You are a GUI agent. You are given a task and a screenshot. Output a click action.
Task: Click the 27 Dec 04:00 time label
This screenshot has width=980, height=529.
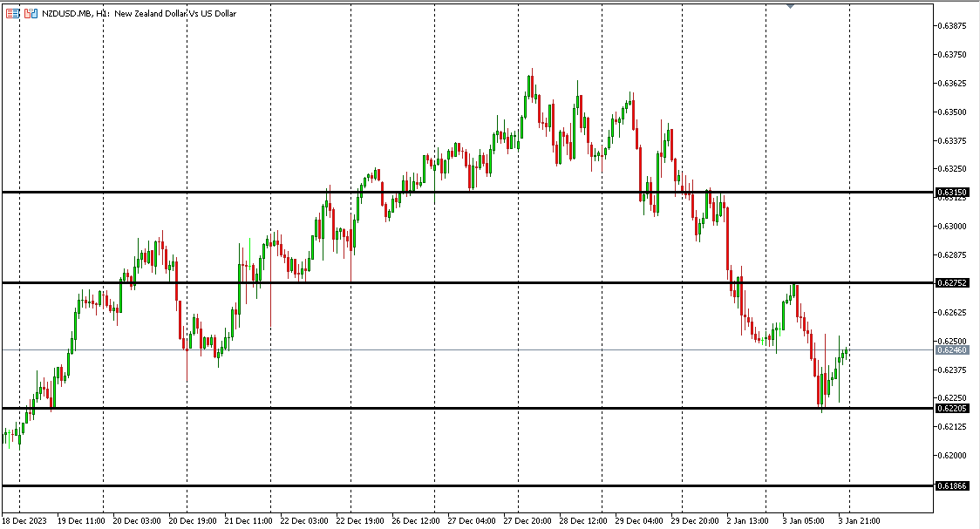pos(472,521)
